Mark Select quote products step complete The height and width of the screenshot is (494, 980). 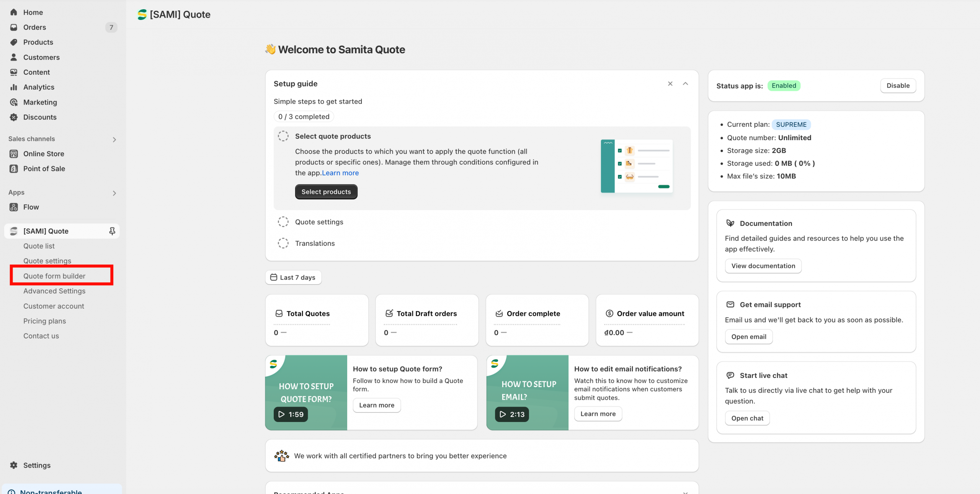(283, 136)
